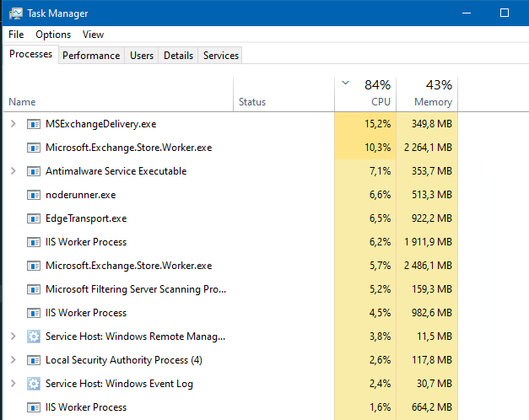Click icon of IIS Worker Process using 664,2 MB
This screenshot has height=420, width=529.
pyautogui.click(x=34, y=407)
